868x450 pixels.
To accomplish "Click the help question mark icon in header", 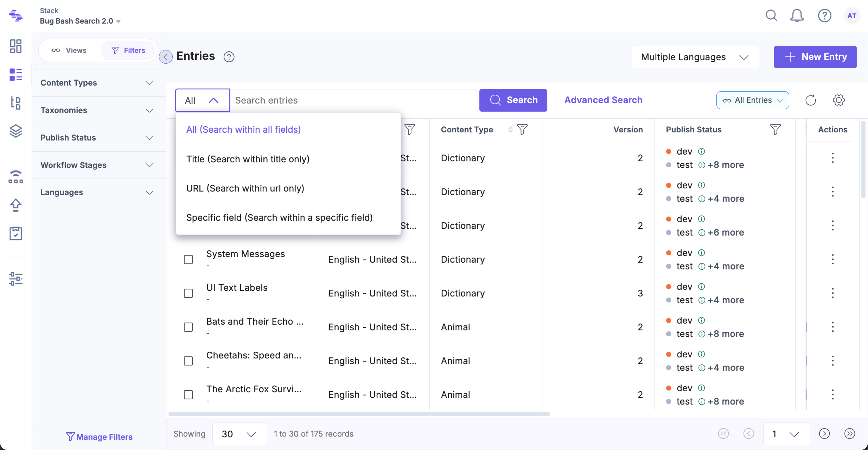I will click(x=824, y=16).
